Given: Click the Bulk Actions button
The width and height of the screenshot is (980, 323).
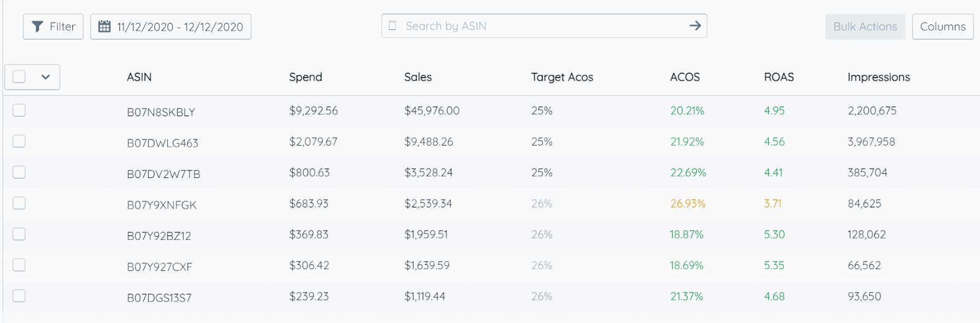Looking at the screenshot, I should (865, 26).
